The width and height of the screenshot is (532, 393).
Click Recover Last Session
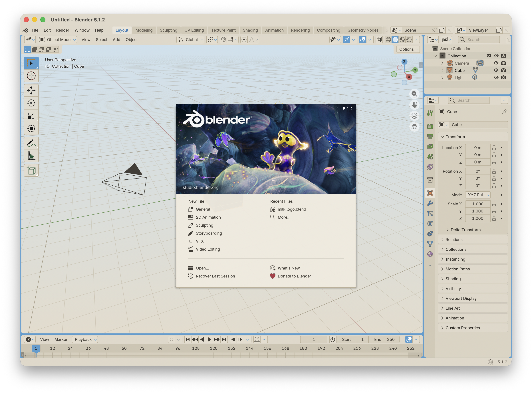tap(211, 276)
